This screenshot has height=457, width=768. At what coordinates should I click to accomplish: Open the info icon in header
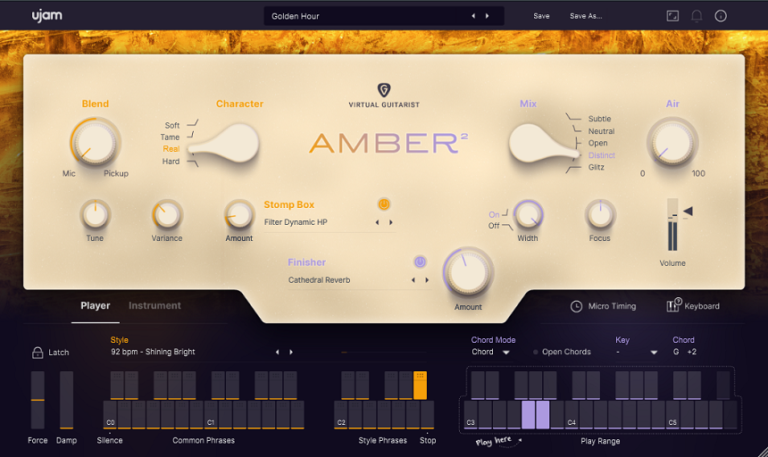720,16
